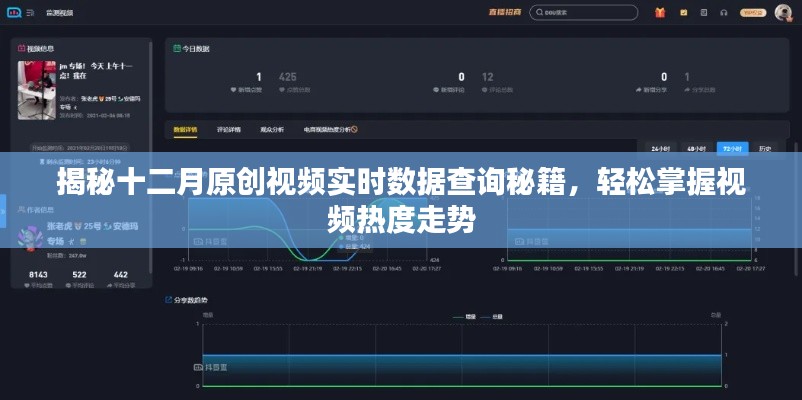Click the 分享数趋势 chart title icon
The height and width of the screenshot is (400, 802).
(168, 300)
